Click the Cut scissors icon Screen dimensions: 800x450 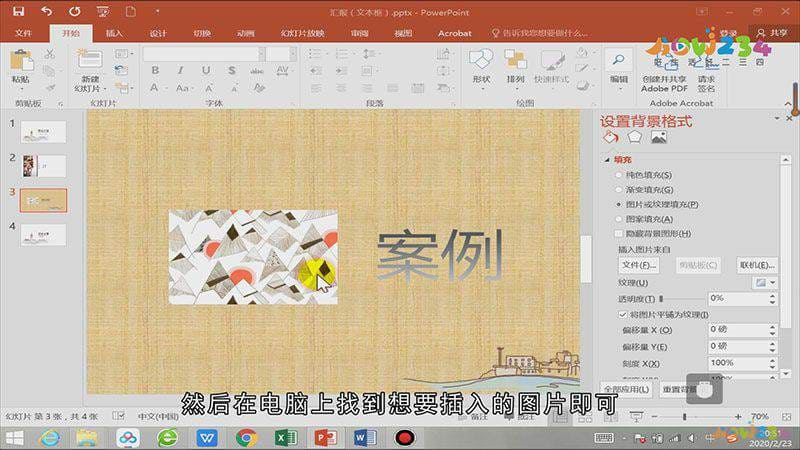[49, 54]
